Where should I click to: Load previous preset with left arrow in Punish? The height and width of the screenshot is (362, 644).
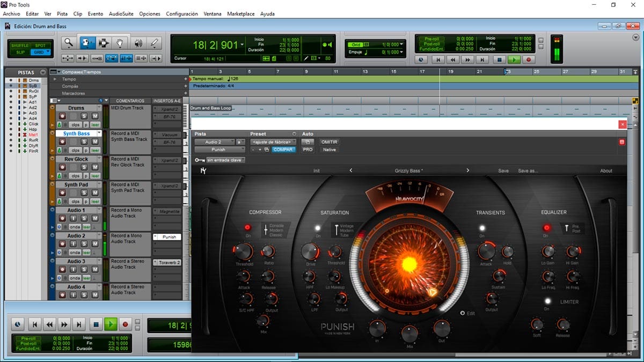click(351, 171)
